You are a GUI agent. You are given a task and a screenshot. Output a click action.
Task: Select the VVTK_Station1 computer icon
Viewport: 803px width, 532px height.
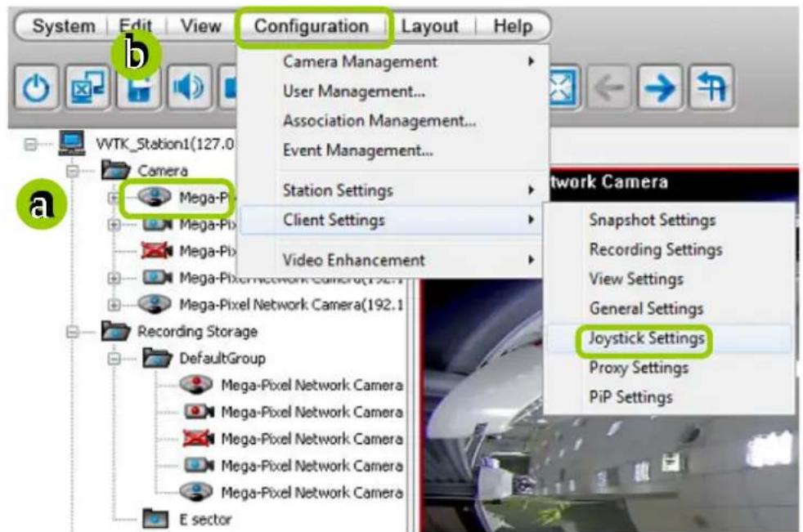pyautogui.click(x=72, y=143)
